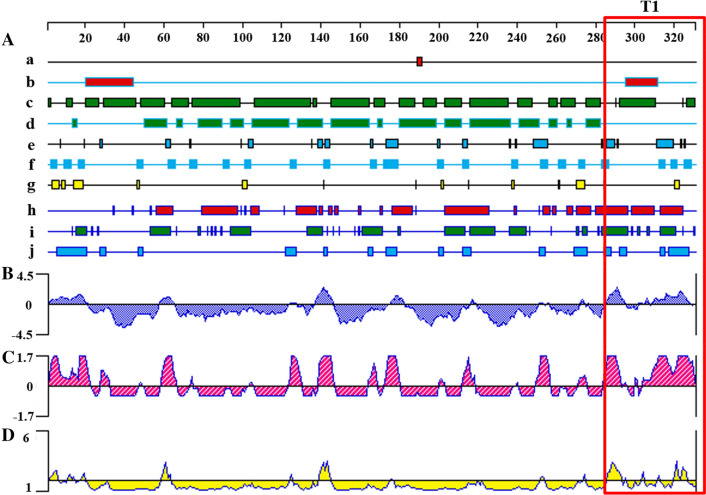Image resolution: width=706 pixels, height=495 pixels.
Task: Click the small red marker on row a
Action: click(x=420, y=62)
